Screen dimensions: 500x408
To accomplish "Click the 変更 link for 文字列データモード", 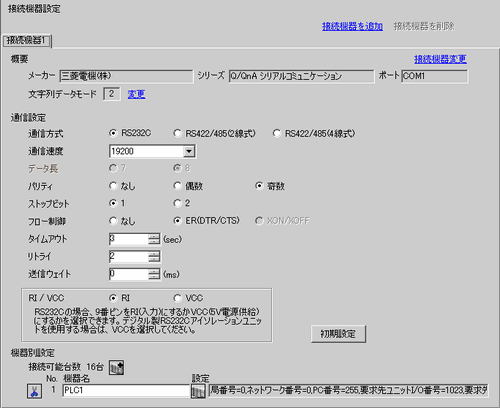I will (136, 94).
